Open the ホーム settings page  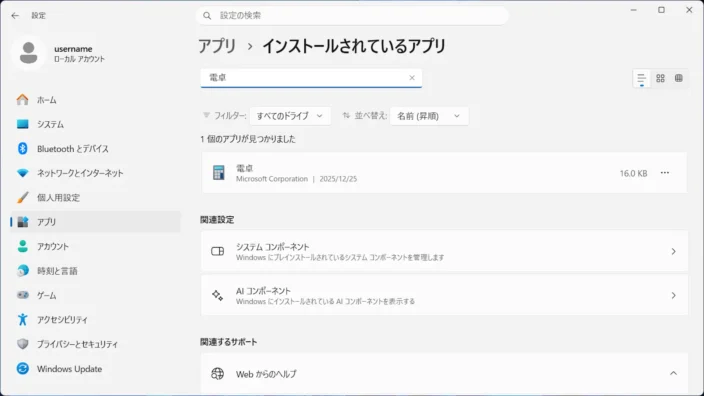click(96, 100)
